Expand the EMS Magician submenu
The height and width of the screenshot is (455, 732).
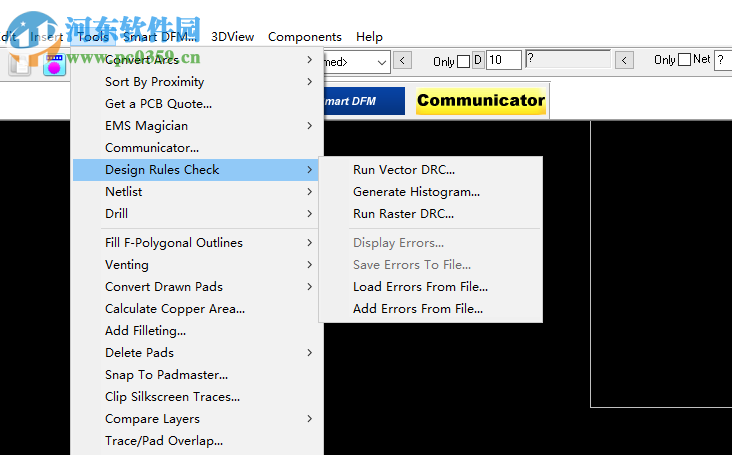[x=196, y=126]
